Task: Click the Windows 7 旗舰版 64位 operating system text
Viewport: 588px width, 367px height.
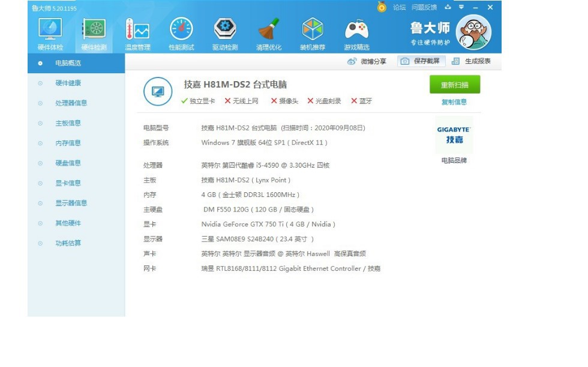Action: point(265,142)
